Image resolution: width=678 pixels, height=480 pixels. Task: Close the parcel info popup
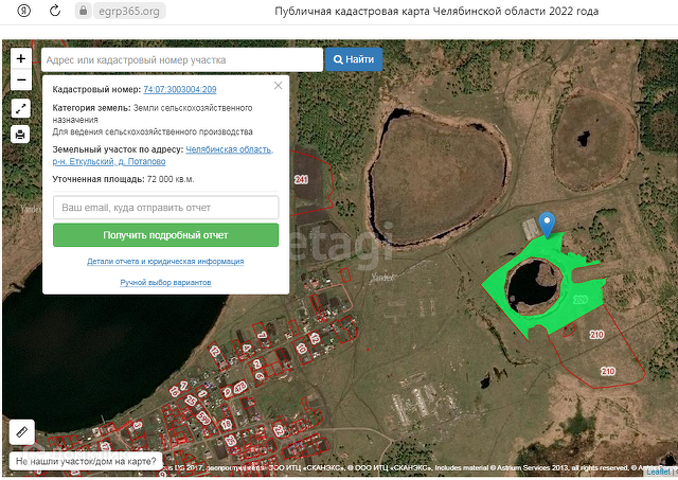(278, 86)
